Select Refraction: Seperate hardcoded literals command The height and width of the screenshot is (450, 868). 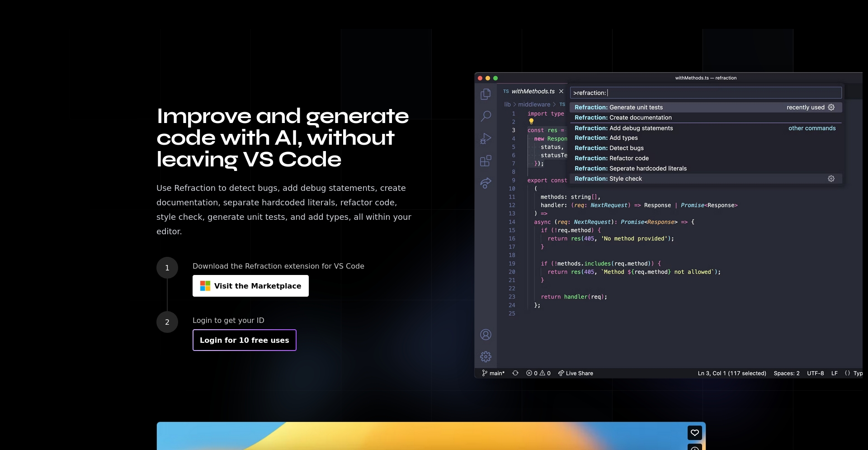pyautogui.click(x=705, y=168)
